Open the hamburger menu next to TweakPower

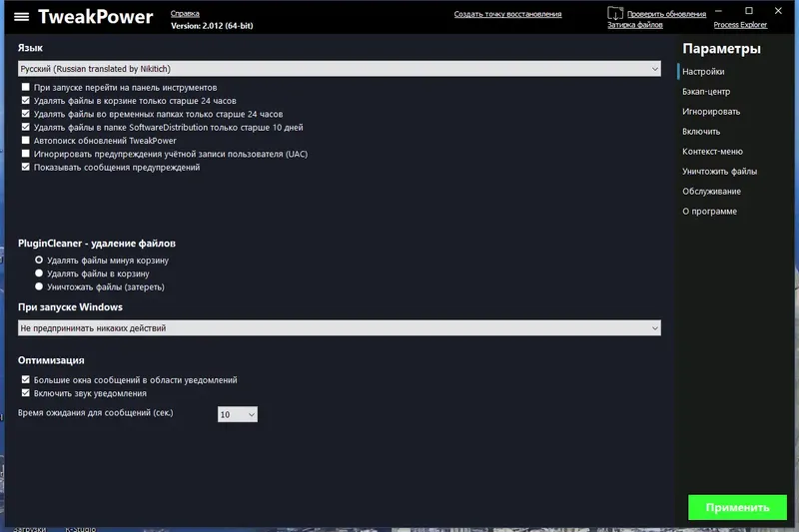click(x=21, y=17)
